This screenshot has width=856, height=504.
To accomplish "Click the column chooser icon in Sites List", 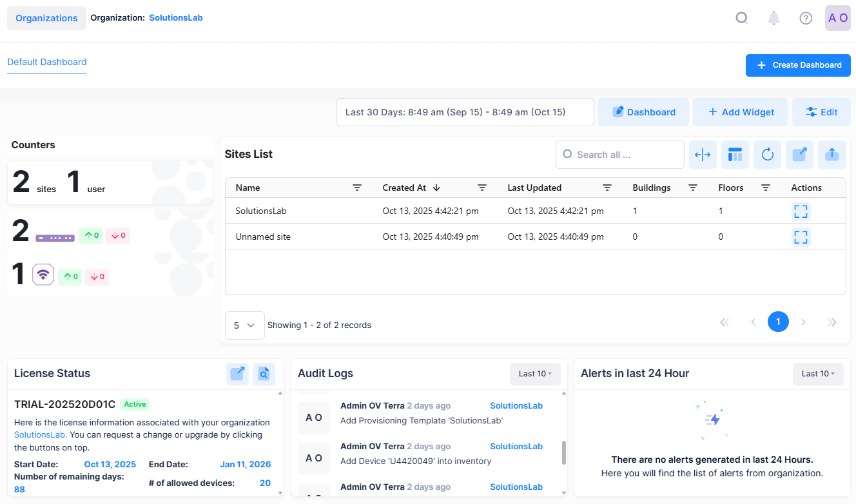I will [735, 155].
